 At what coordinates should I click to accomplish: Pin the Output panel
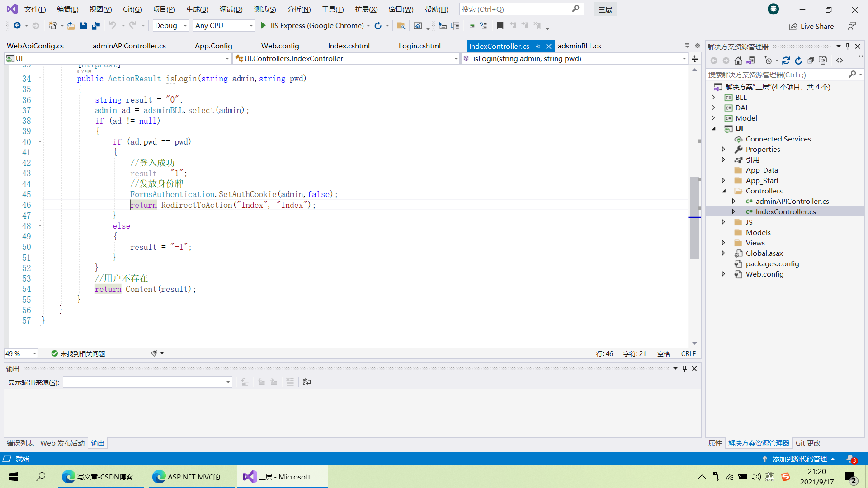tap(684, 369)
